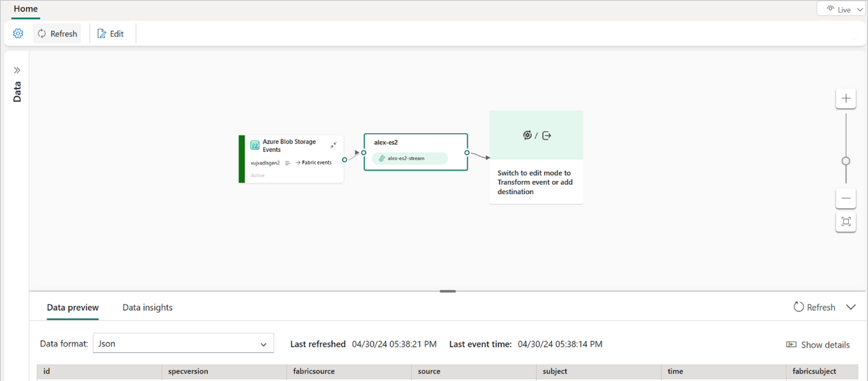Viewport: 868px width, 381px height.
Task: Refresh the data preview
Action: [815, 306]
